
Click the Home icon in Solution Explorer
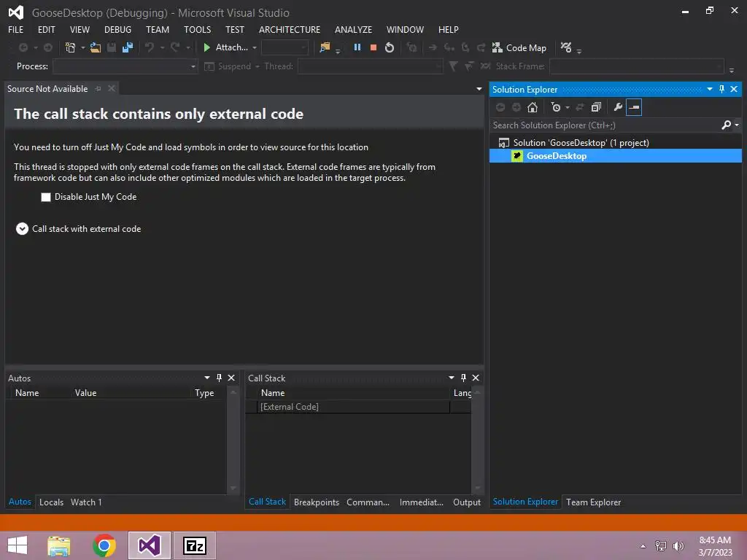[x=533, y=107]
